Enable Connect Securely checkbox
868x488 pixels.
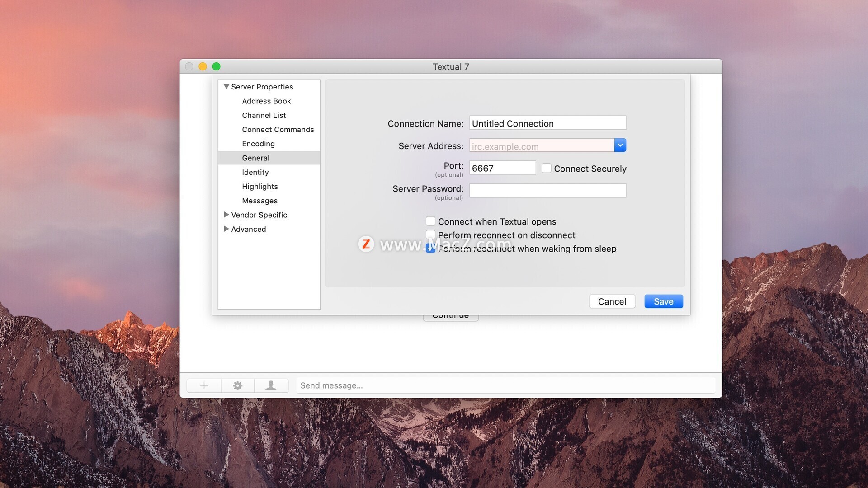547,169
